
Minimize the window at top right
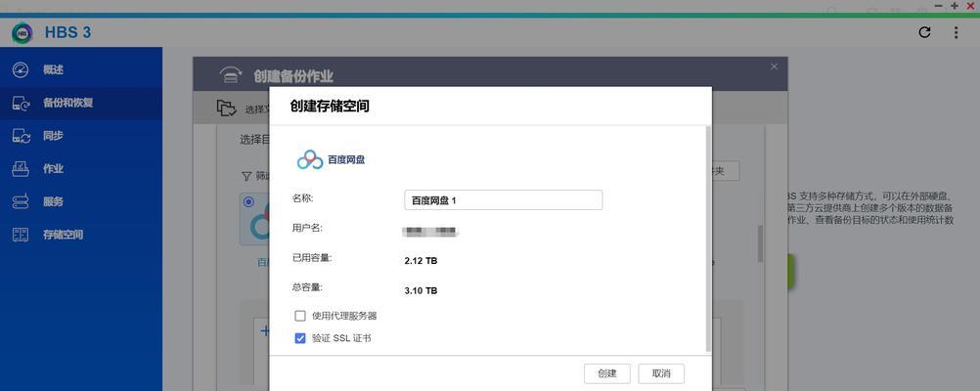click(x=939, y=6)
